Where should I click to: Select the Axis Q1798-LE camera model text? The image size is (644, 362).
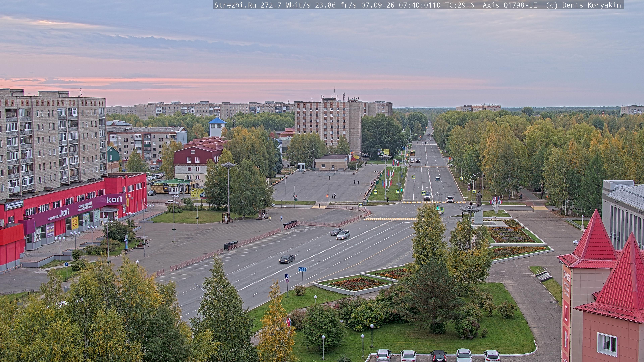coord(510,5)
